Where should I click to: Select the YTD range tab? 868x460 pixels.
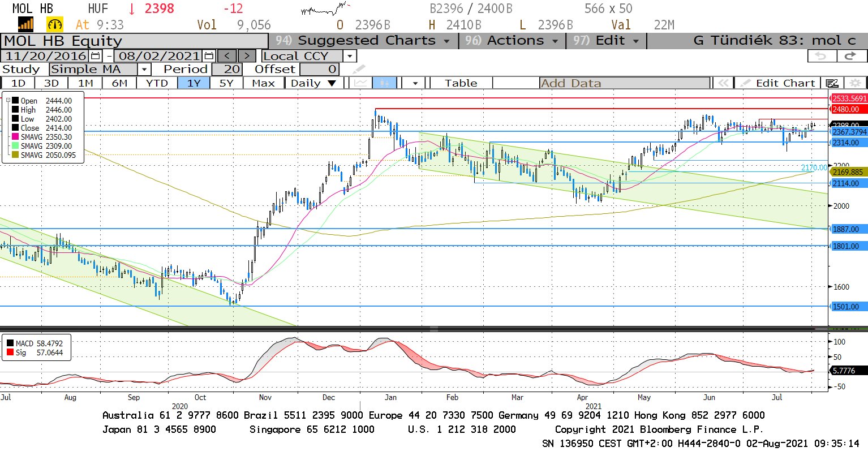point(157,83)
